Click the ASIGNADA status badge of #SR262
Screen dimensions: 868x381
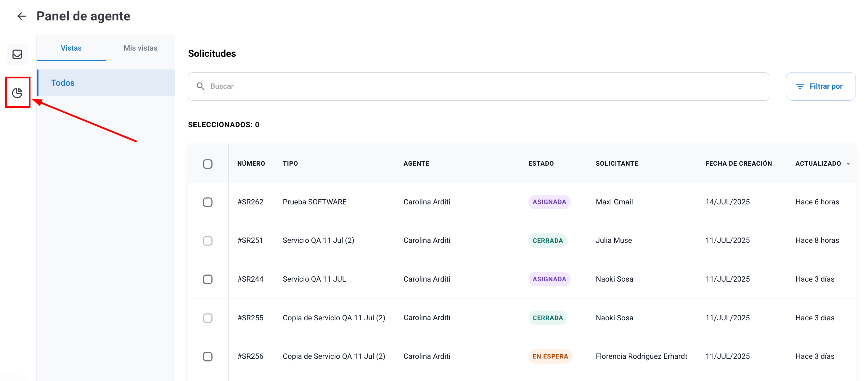coord(549,202)
